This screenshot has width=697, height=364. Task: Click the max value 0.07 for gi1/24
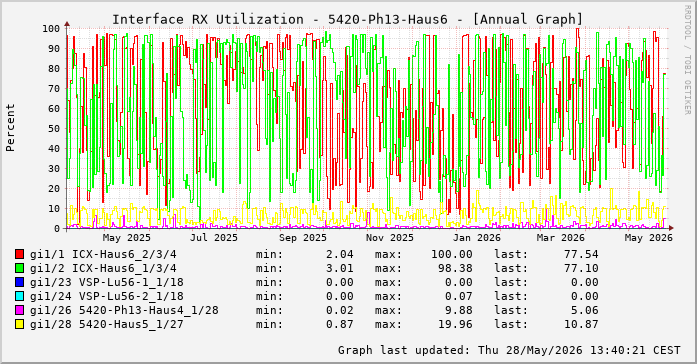[x=459, y=296]
